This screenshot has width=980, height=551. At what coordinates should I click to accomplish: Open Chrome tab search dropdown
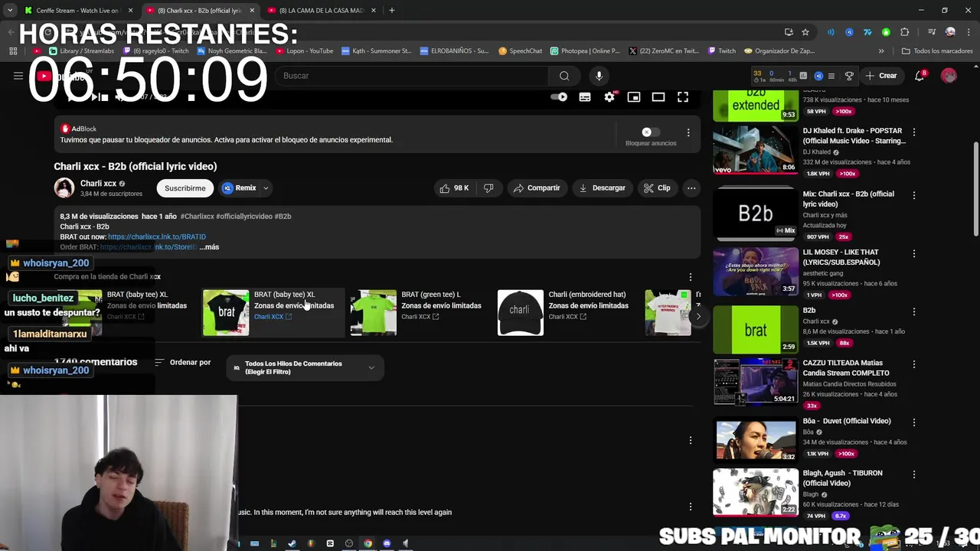[x=10, y=10]
